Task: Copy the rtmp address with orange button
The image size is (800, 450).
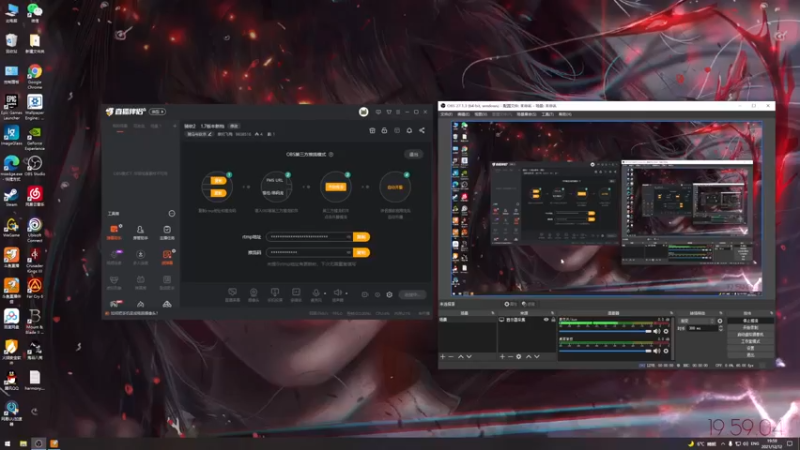Action: coord(361,237)
